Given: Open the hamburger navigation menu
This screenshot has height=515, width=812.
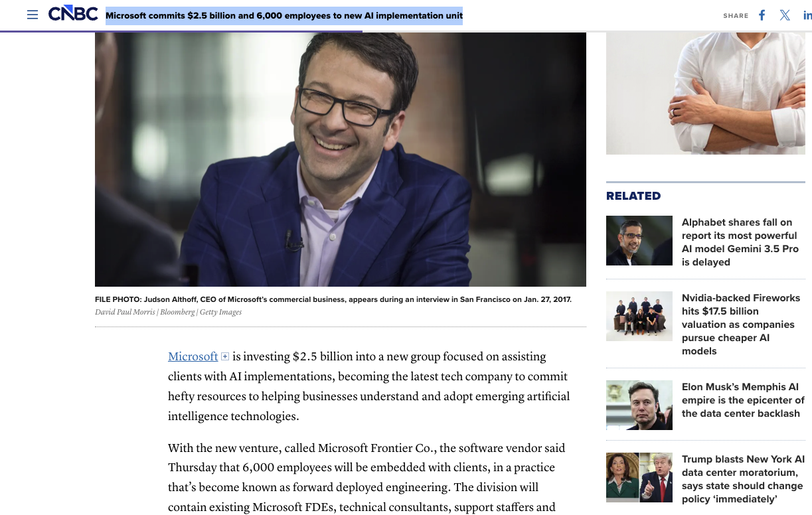Looking at the screenshot, I should [33, 15].
